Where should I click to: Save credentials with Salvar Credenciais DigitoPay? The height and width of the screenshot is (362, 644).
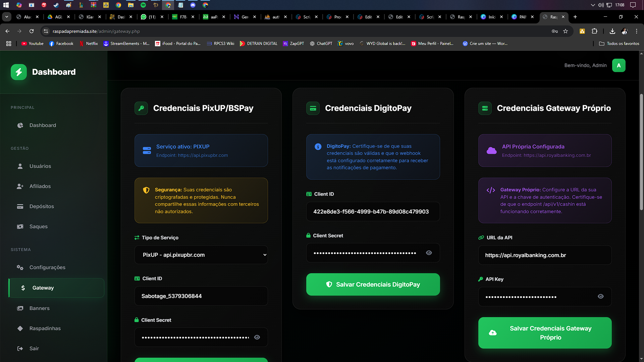tap(373, 284)
